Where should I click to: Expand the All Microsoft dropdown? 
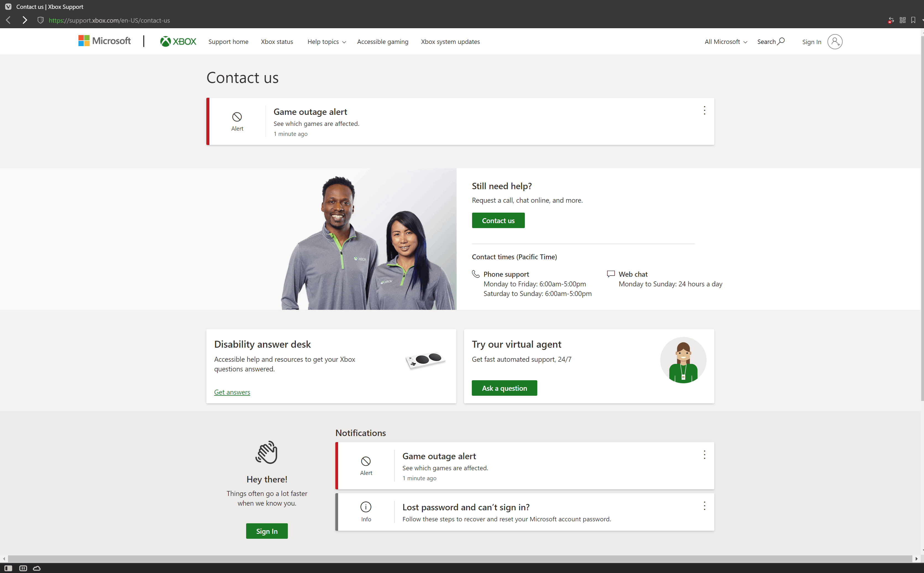[723, 42]
